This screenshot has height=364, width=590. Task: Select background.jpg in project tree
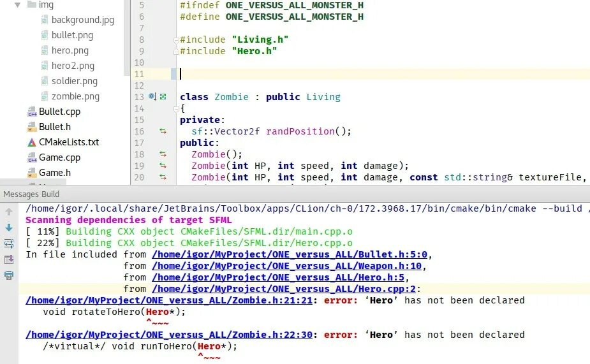pyautogui.click(x=83, y=20)
